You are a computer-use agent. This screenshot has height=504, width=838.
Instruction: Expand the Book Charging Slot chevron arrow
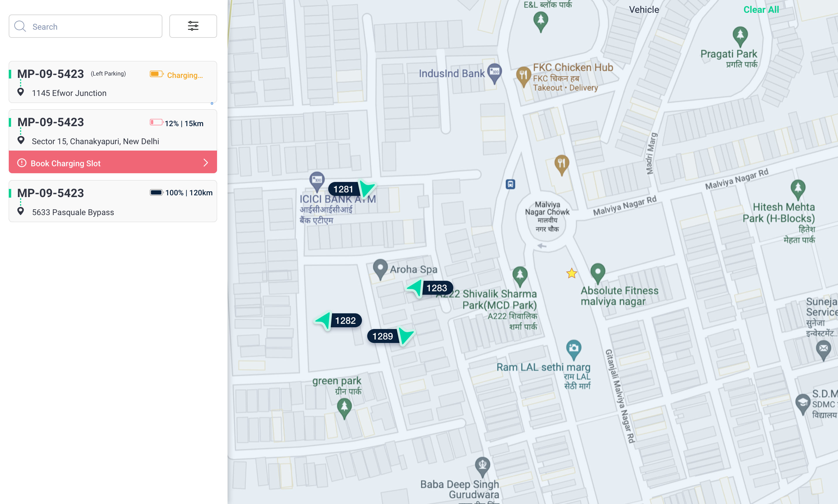pos(206,163)
